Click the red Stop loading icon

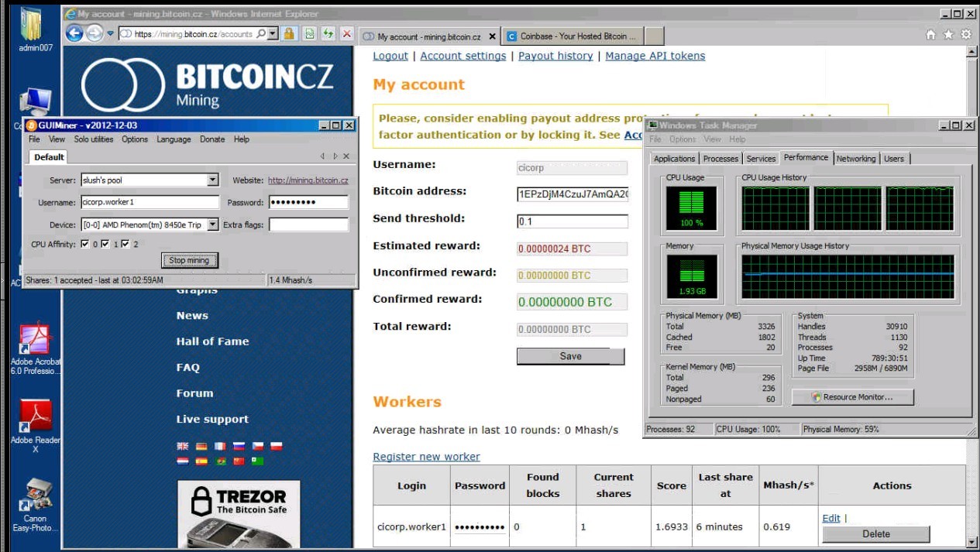346,34
